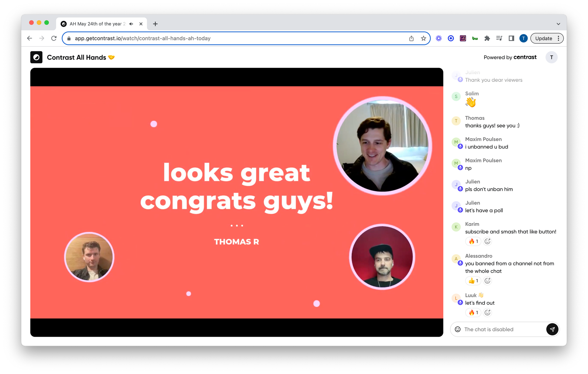Click Salim's waving hand emoji message
Viewport: 588px width, 374px height.
click(x=470, y=102)
